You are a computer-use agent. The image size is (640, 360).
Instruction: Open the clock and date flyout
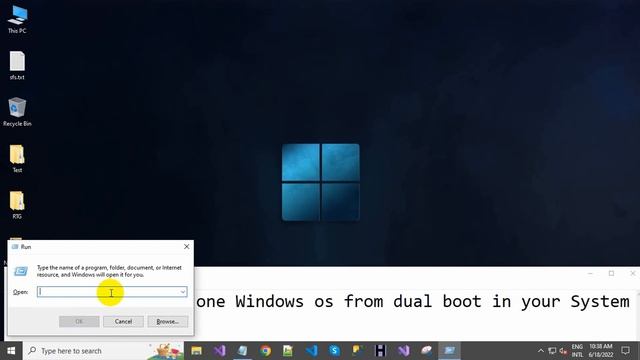point(601,351)
